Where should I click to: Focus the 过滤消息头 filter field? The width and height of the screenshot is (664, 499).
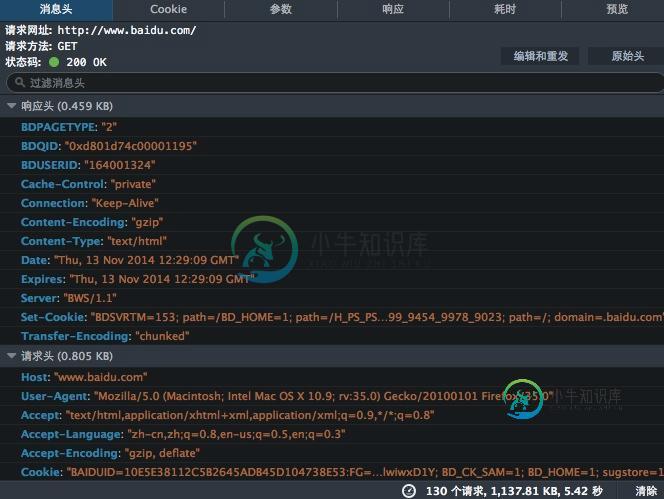(335, 83)
